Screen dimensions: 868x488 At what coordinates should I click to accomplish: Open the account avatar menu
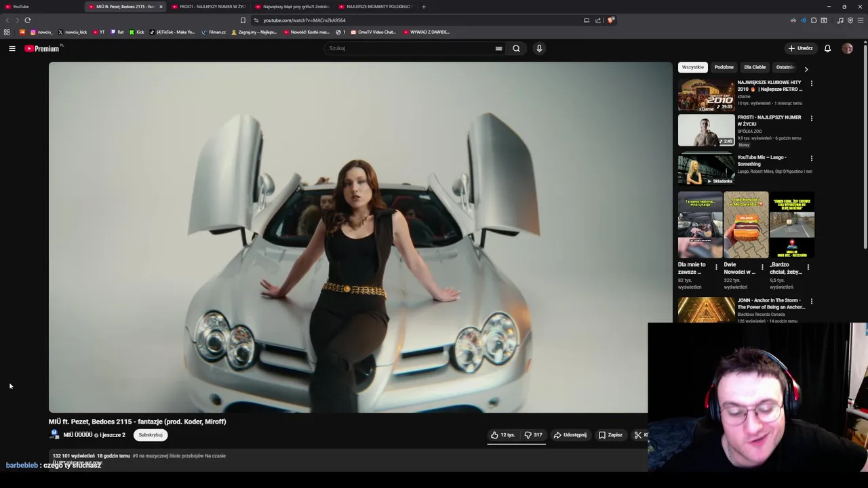click(847, 48)
